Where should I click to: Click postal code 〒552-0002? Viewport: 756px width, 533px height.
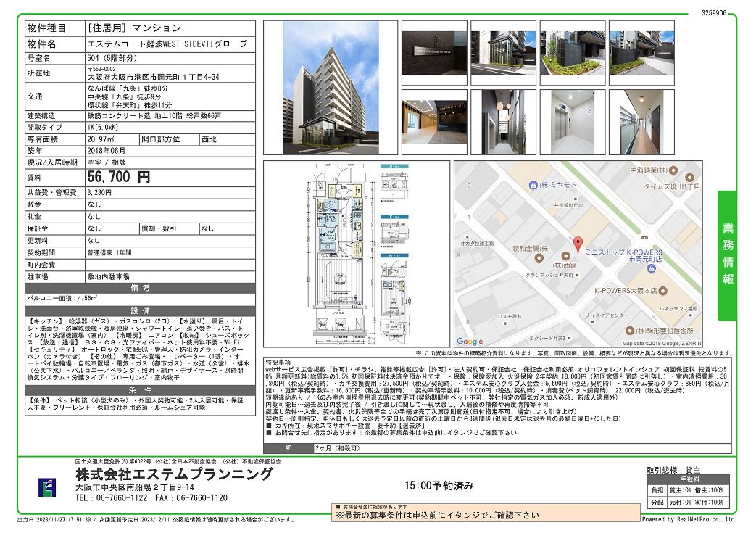(101, 69)
